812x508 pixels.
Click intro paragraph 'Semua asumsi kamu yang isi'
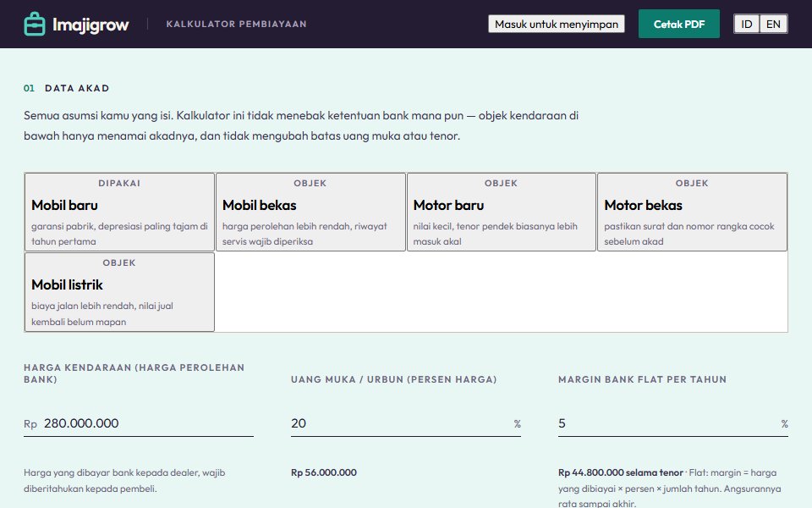click(301, 125)
